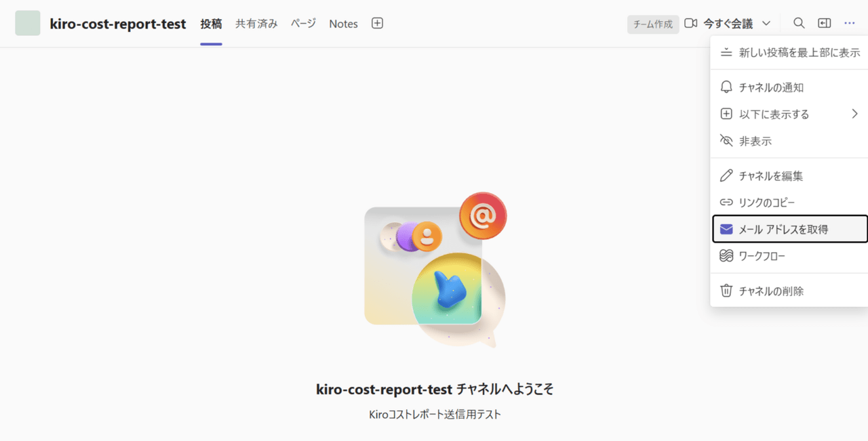Choose メール アドレスを取得 option

[790, 229]
